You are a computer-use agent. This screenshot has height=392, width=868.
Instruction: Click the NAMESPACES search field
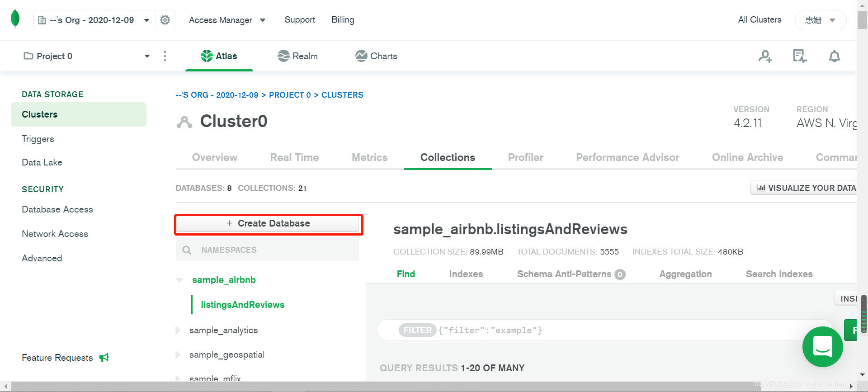(x=267, y=250)
